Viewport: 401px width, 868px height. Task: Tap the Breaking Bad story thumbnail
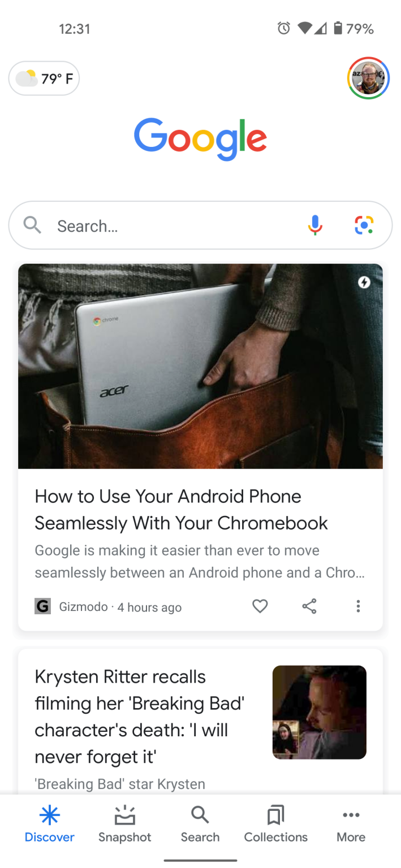point(320,712)
